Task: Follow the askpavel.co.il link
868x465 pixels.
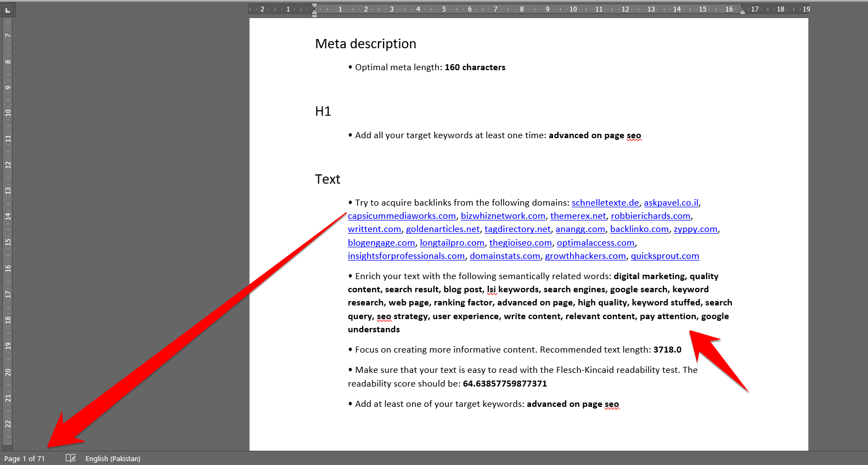Action: (670, 203)
